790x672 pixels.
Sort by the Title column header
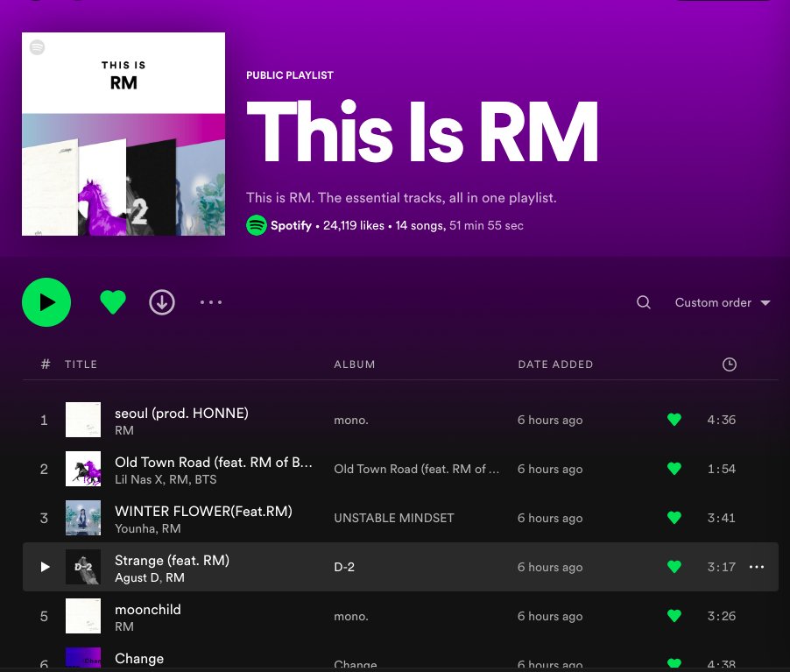tap(81, 364)
